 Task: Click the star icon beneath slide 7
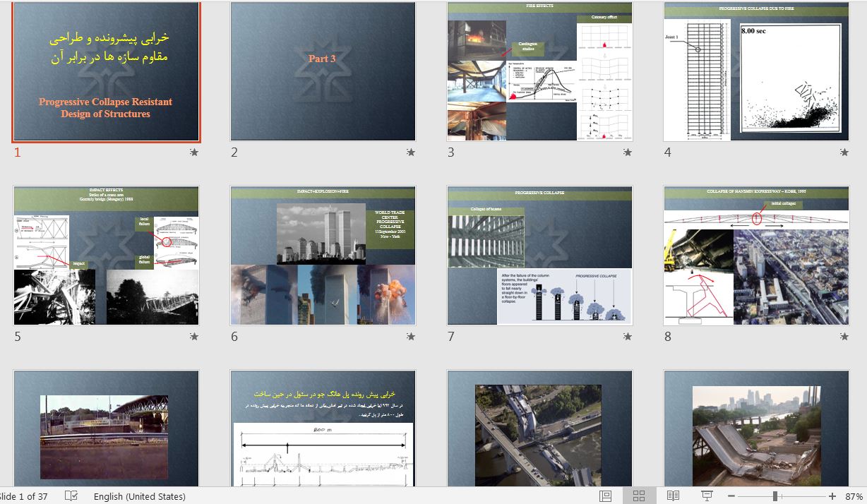tap(628, 337)
